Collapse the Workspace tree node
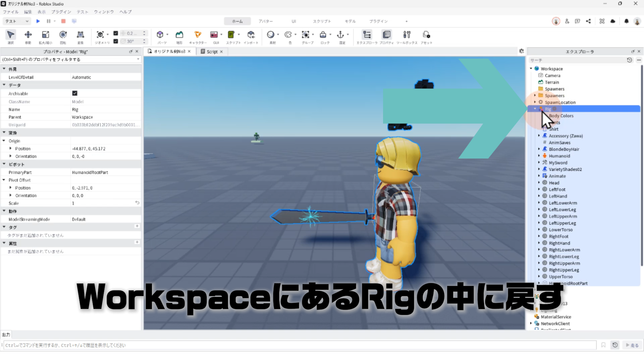Screen dimensions: 644x362 click(x=531, y=68)
